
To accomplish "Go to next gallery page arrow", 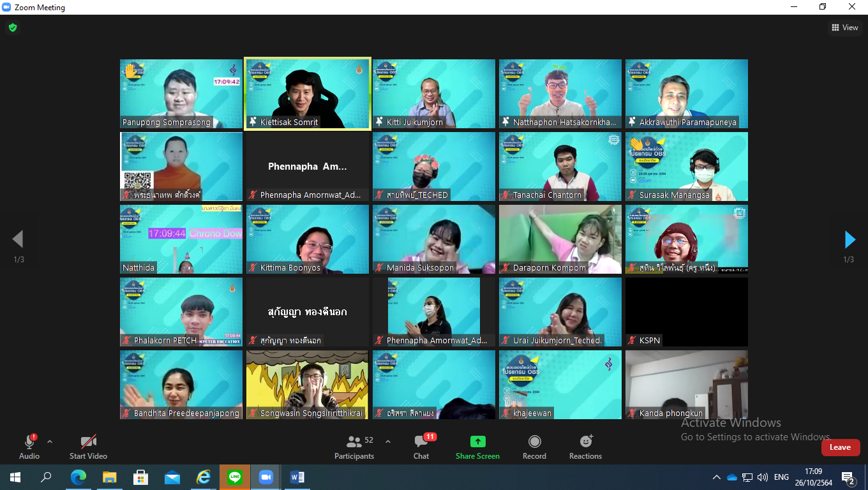I will point(849,239).
